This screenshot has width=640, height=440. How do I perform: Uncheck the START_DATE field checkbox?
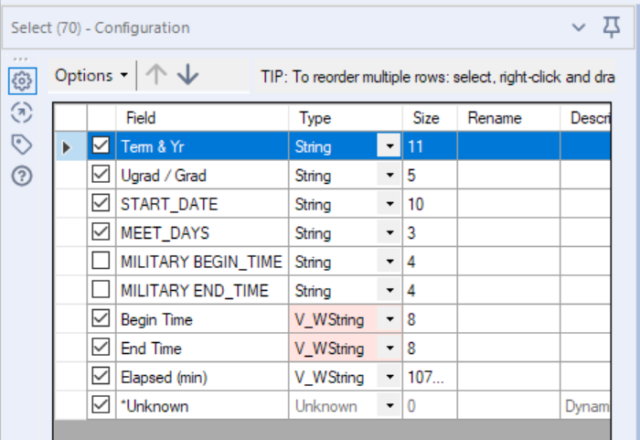[101, 204]
